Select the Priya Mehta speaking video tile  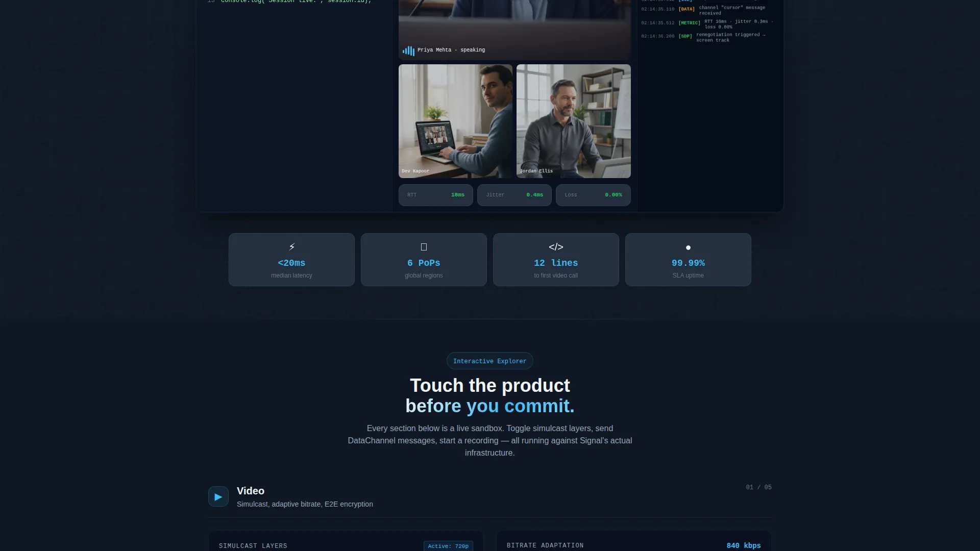514,30
